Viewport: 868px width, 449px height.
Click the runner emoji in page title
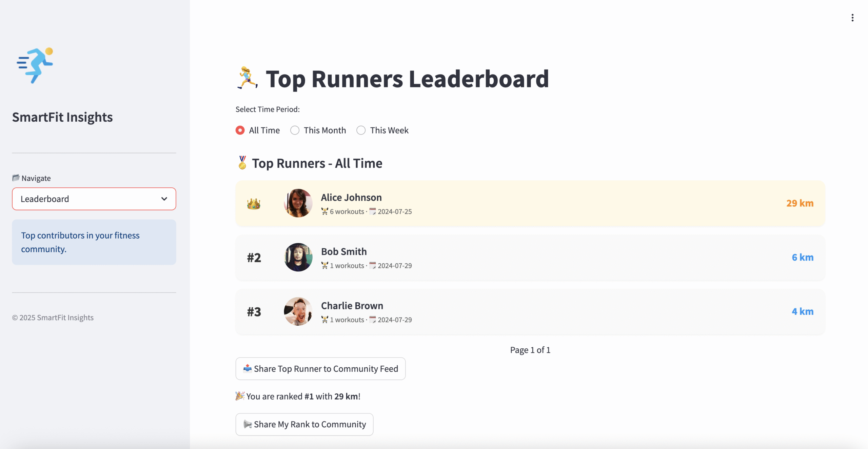[x=247, y=79]
